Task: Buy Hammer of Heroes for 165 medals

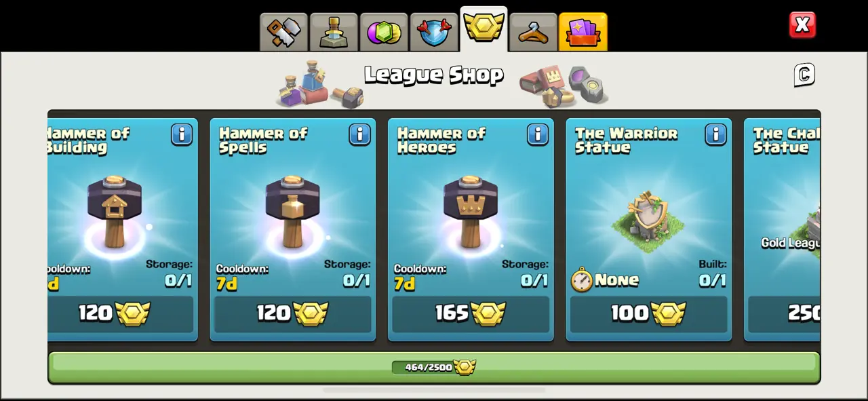Action: coord(471,313)
